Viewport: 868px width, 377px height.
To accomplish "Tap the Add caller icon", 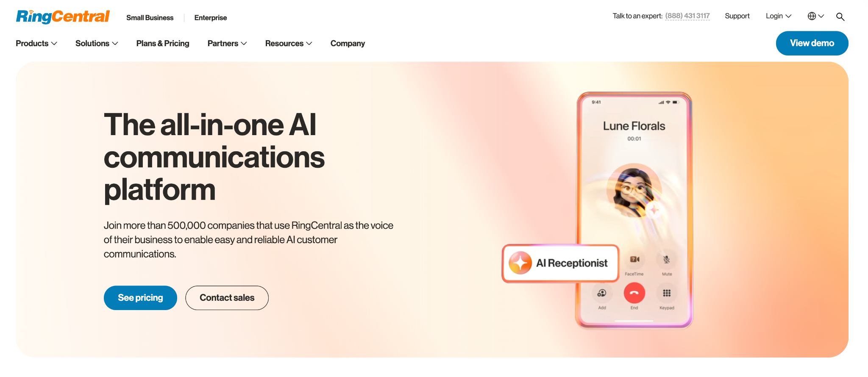I will pos(602,293).
